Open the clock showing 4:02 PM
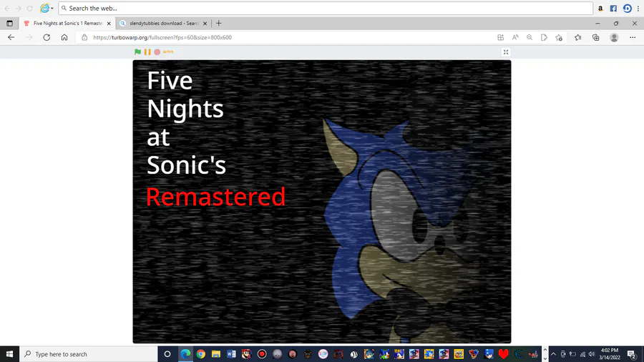Screen dimensions: 644x362 point(610,354)
